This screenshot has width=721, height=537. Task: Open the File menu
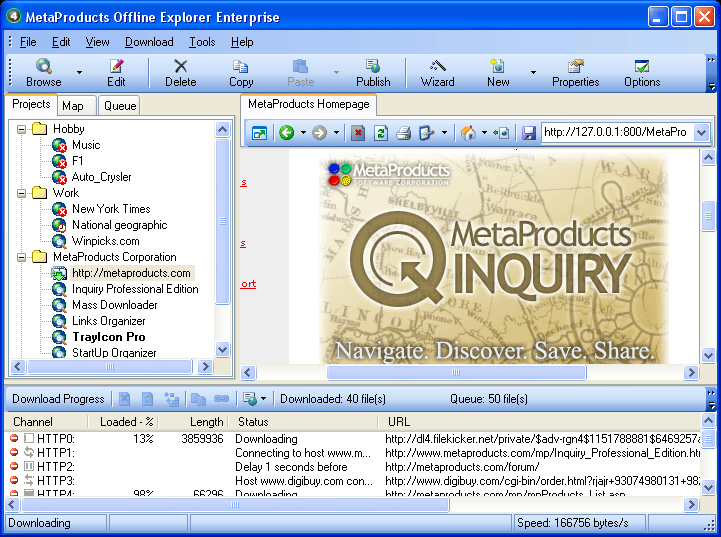(x=28, y=42)
